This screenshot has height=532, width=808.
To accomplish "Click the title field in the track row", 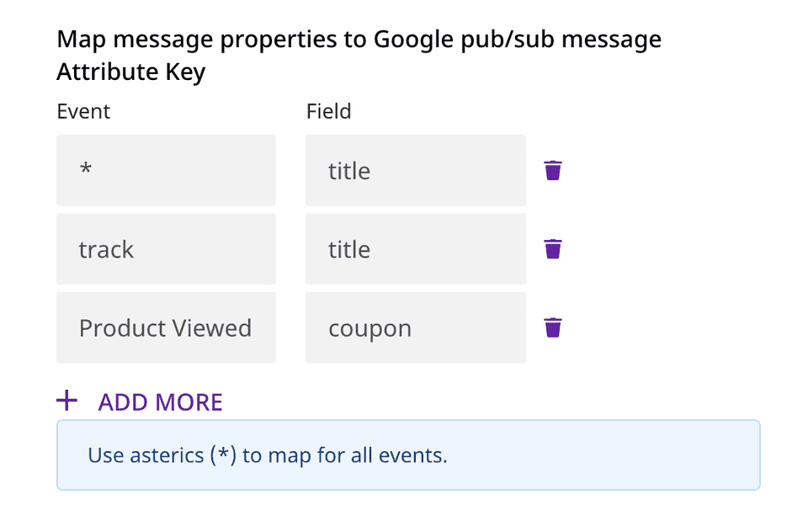I will pos(415,249).
